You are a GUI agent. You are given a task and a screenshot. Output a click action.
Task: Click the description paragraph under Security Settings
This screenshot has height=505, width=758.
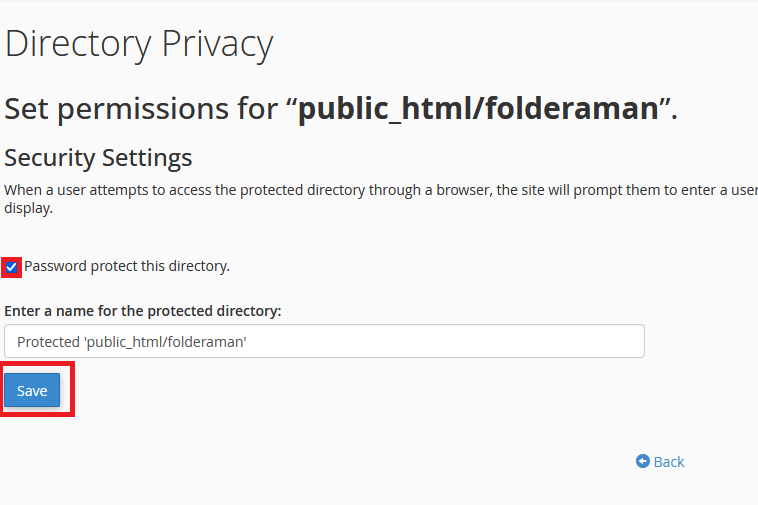(x=380, y=190)
